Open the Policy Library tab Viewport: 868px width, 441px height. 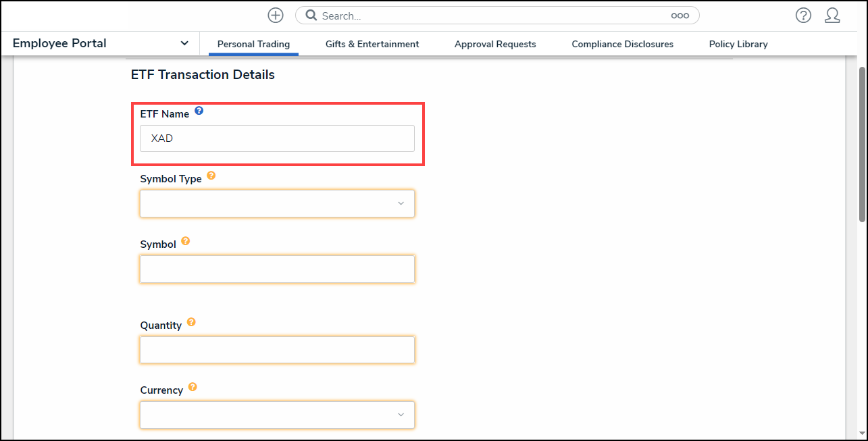(738, 44)
